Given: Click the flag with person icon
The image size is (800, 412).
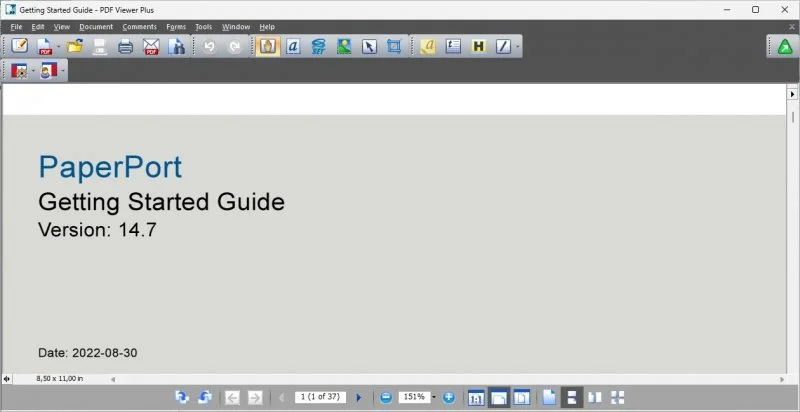Looking at the screenshot, I should pos(48,71).
